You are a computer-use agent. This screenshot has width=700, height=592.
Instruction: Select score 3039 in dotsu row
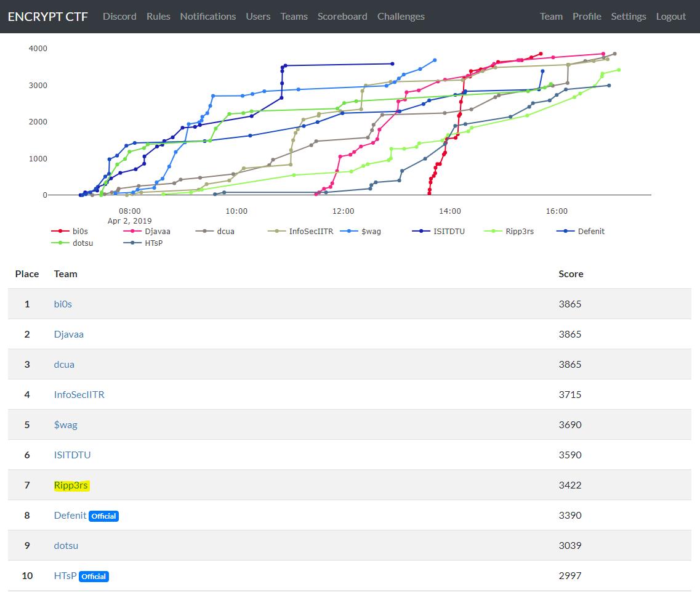click(x=570, y=546)
